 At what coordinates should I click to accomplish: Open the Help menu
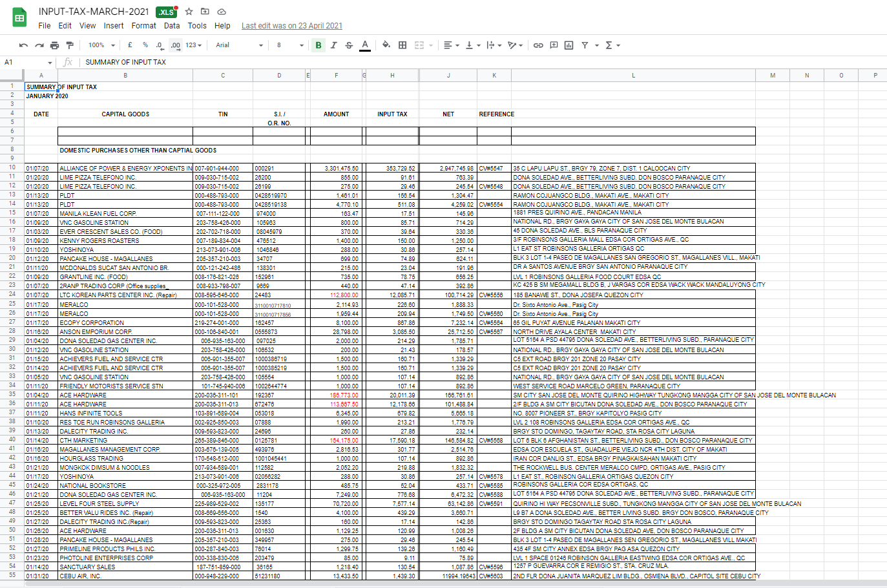click(222, 26)
